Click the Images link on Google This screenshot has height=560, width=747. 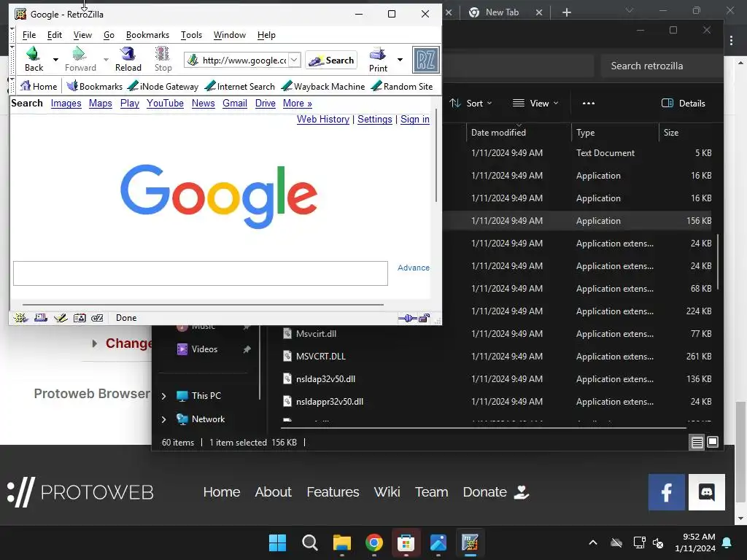point(66,104)
